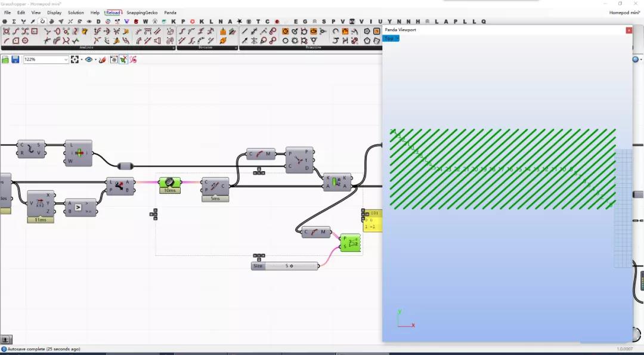Select the Larger Than A B component
Image resolution: width=644 pixels, height=355 pixels.
81,208
